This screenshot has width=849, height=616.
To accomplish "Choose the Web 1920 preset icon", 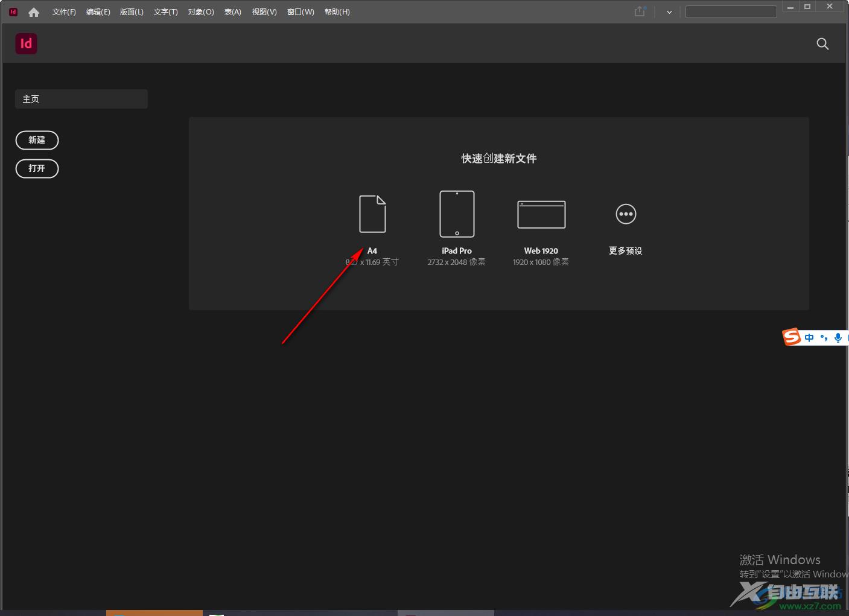I will pyautogui.click(x=541, y=214).
